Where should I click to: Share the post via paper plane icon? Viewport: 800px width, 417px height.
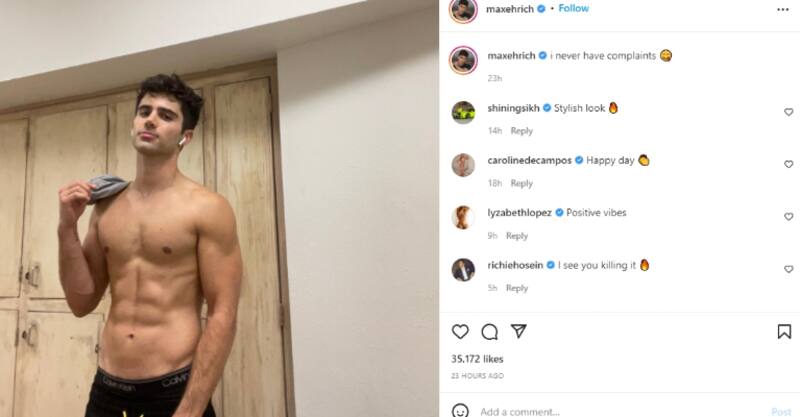tap(518, 331)
